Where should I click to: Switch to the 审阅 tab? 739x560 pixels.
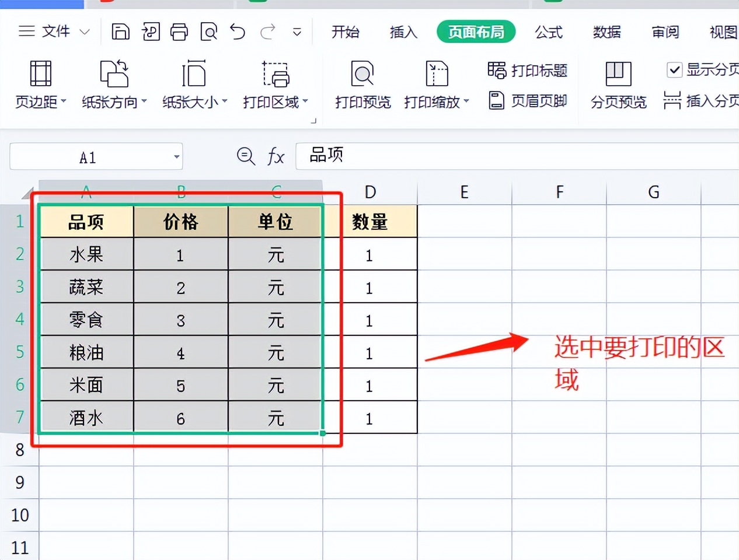point(665,32)
